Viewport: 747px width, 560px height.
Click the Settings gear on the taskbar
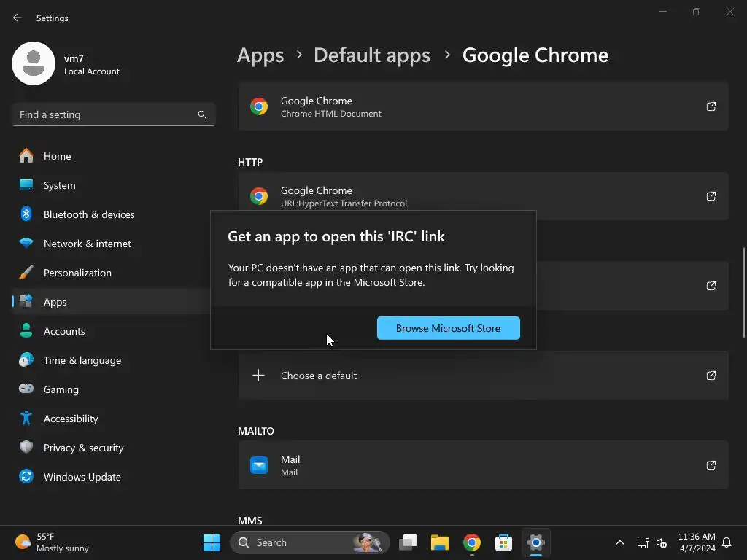point(536,542)
